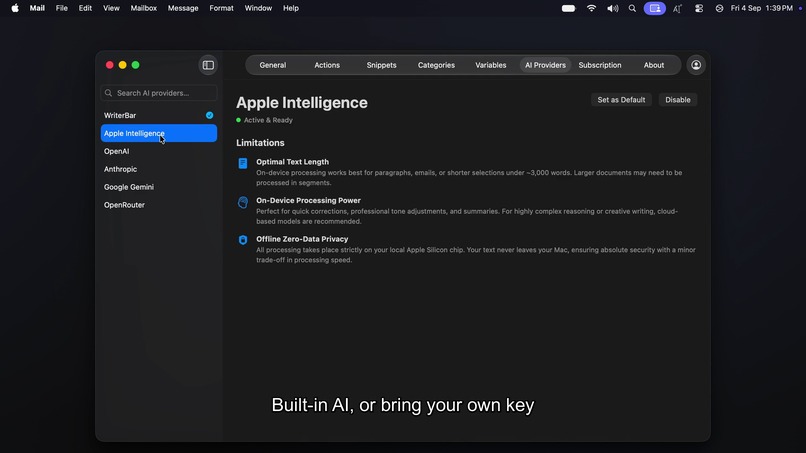Click the Apple Intelligence heading
The height and width of the screenshot is (453, 806).
coord(302,103)
